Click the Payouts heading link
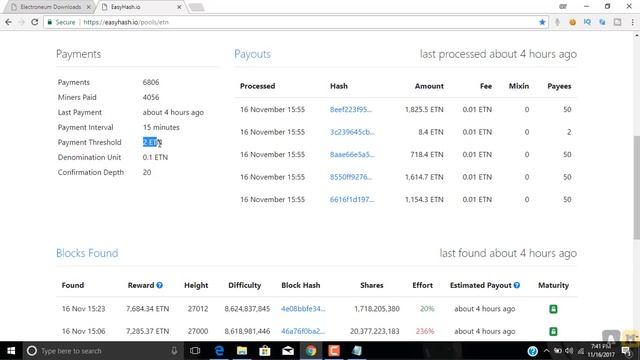The height and width of the screenshot is (360, 640). [x=252, y=54]
